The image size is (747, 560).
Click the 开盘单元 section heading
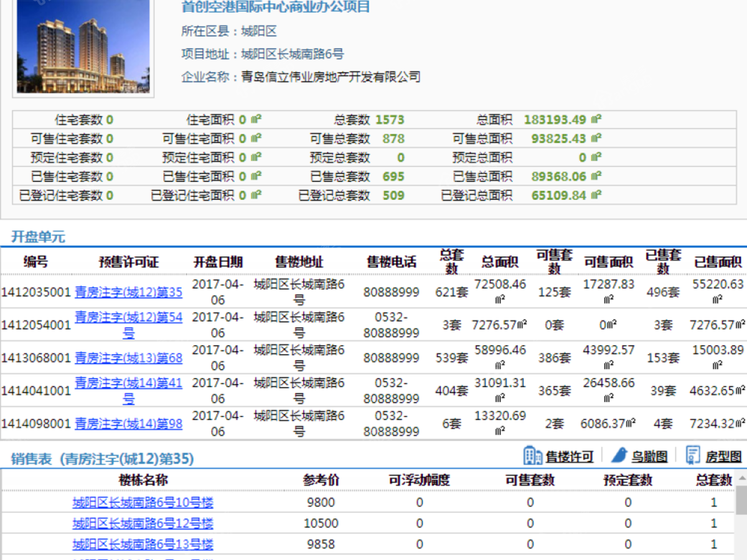[x=38, y=237]
